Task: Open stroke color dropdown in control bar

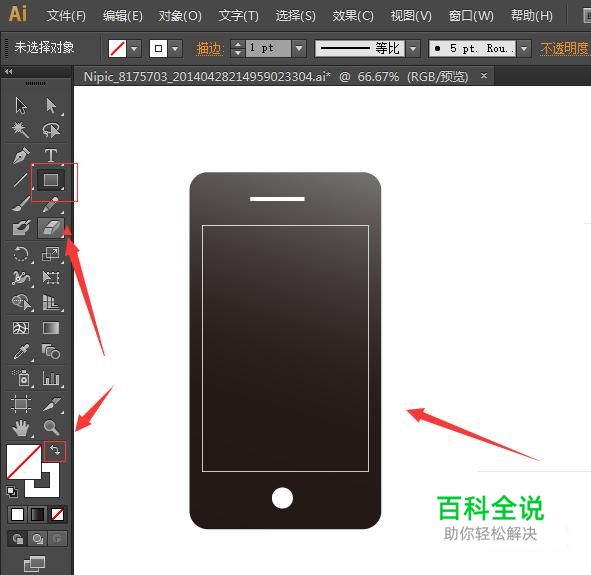Action: (175, 48)
